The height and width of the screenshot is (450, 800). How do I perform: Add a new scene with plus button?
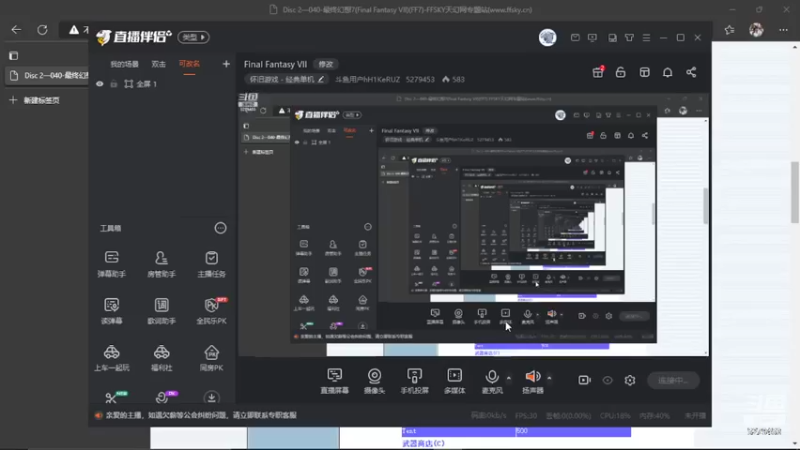pos(226,64)
